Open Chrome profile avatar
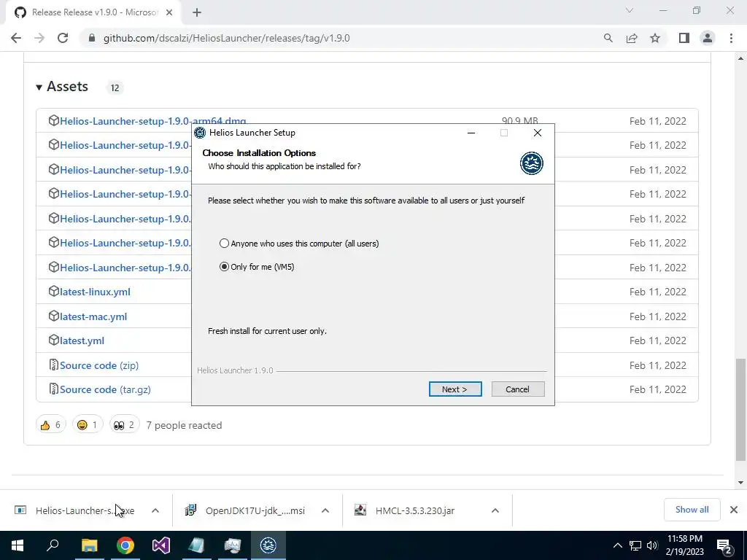The height and width of the screenshot is (560, 747). (708, 38)
